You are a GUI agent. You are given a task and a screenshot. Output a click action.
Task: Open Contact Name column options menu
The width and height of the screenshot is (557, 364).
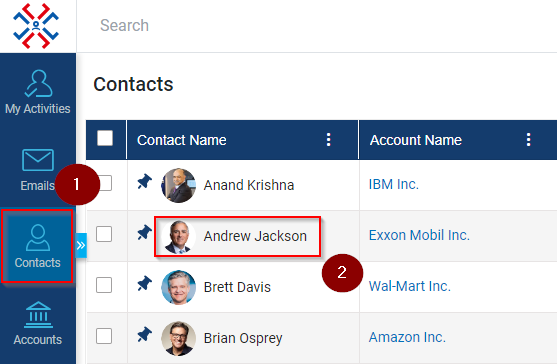tap(329, 140)
